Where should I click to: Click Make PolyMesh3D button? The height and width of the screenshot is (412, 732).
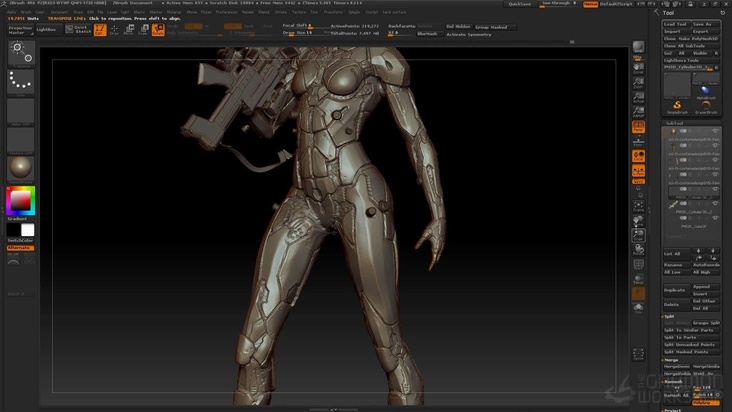[x=698, y=39]
